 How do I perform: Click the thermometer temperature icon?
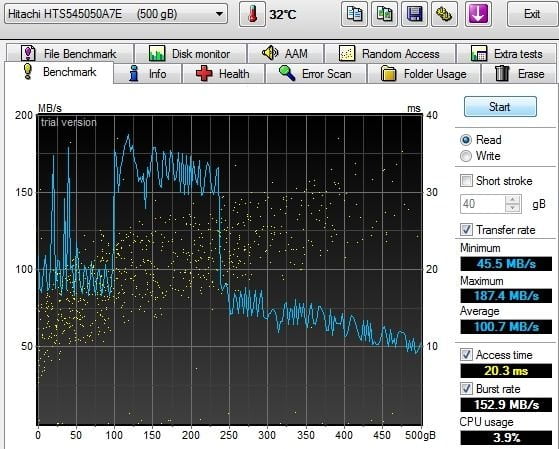tap(252, 14)
